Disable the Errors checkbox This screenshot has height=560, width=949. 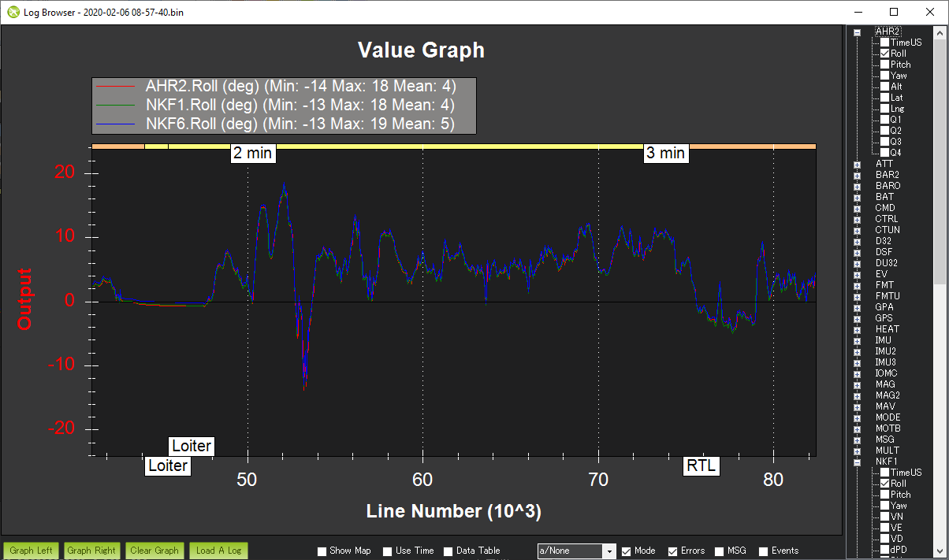point(673,551)
